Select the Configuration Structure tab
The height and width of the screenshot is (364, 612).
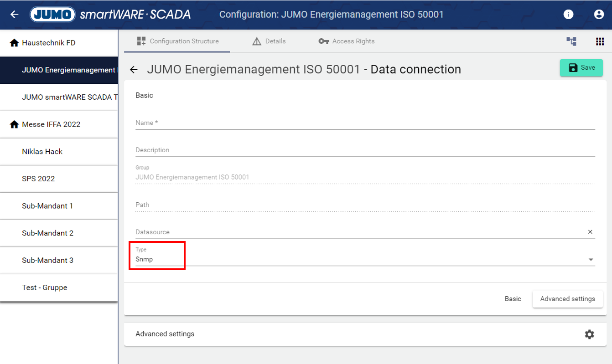tap(177, 41)
